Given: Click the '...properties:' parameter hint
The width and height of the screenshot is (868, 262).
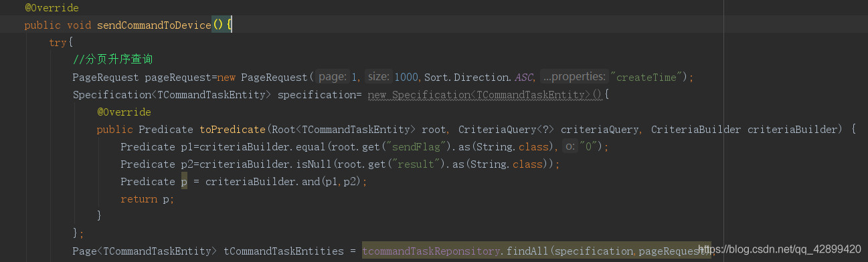Looking at the screenshot, I should click(574, 77).
